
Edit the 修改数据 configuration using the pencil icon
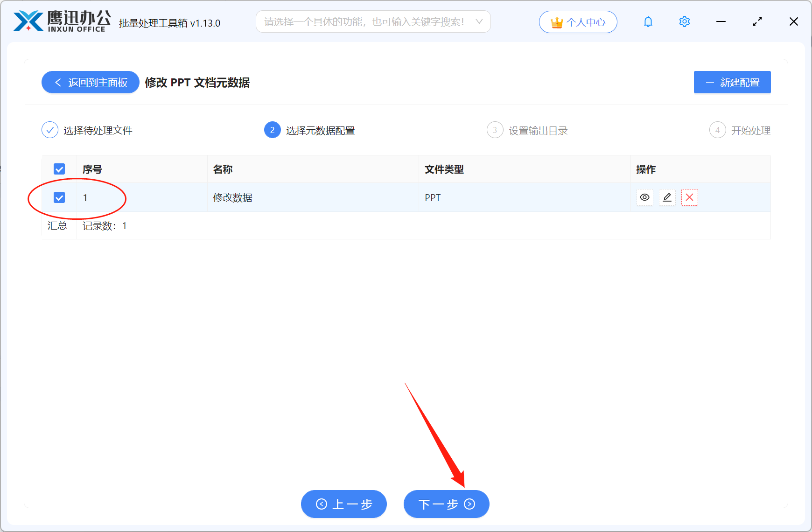(x=667, y=197)
